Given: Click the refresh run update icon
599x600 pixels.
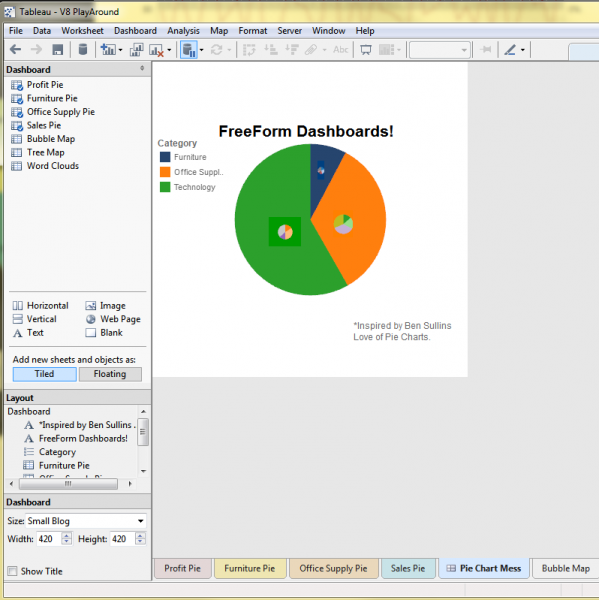Looking at the screenshot, I should pyautogui.click(x=216, y=50).
